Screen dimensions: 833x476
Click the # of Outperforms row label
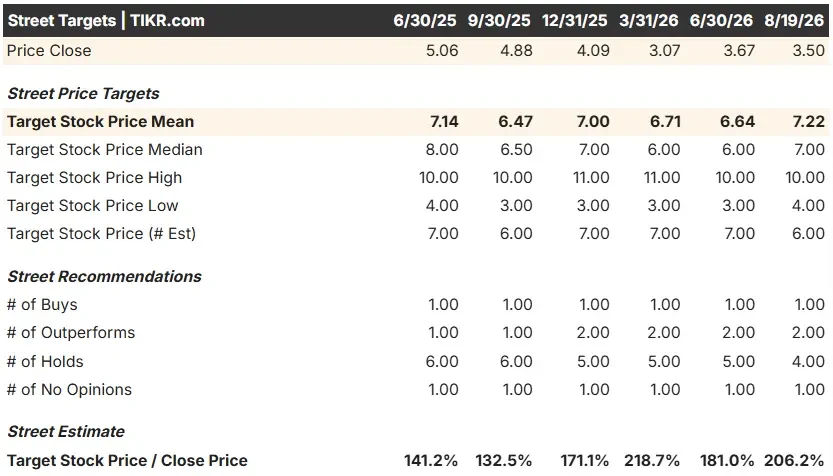[x=71, y=333]
